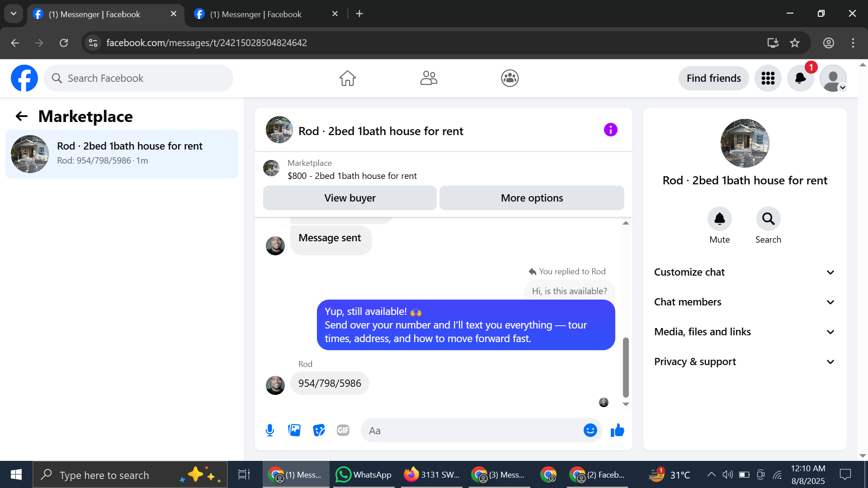The width and height of the screenshot is (868, 488).
Task: Search in conversation using the magnifier icon
Action: click(768, 219)
